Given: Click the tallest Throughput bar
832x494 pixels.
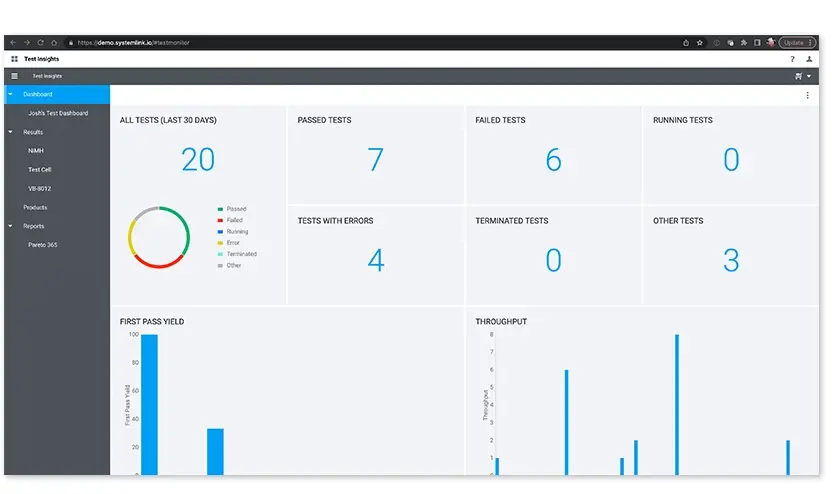Looking at the screenshot, I should click(x=677, y=404).
